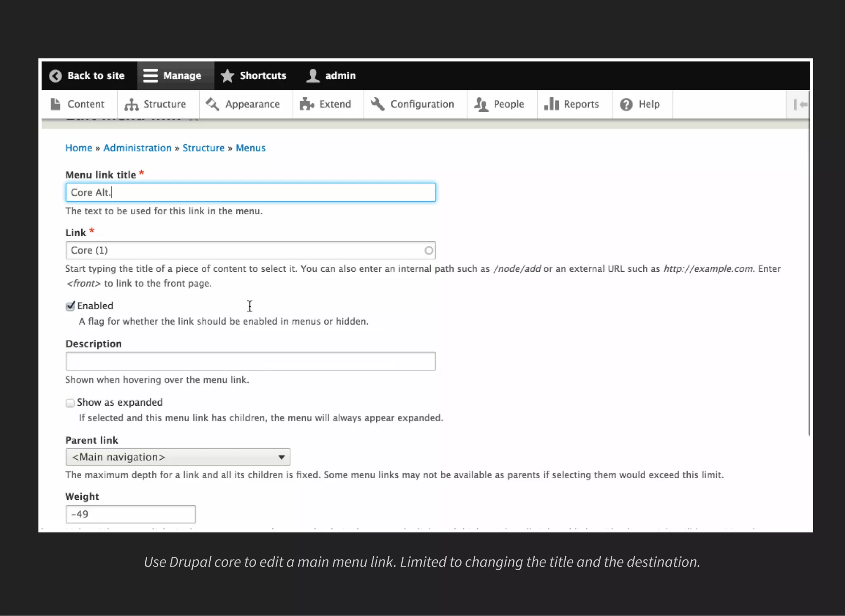Click the admin user silhouette icon
Image resolution: width=845 pixels, height=616 pixels.
point(313,76)
